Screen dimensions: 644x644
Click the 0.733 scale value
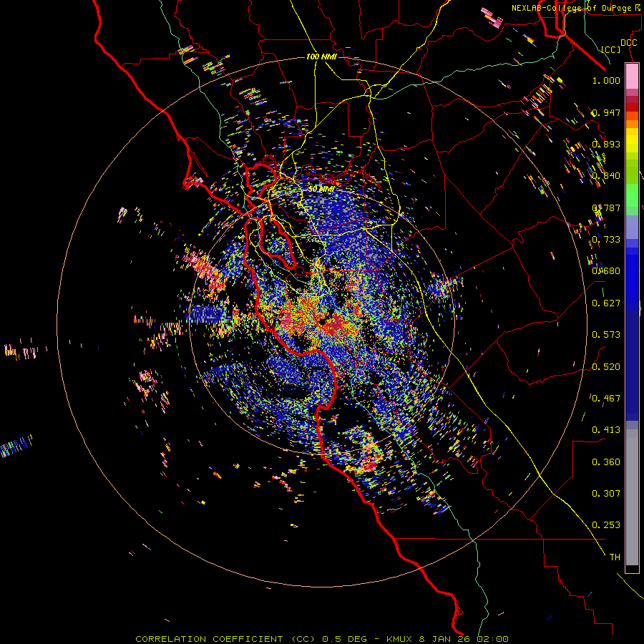coord(606,240)
